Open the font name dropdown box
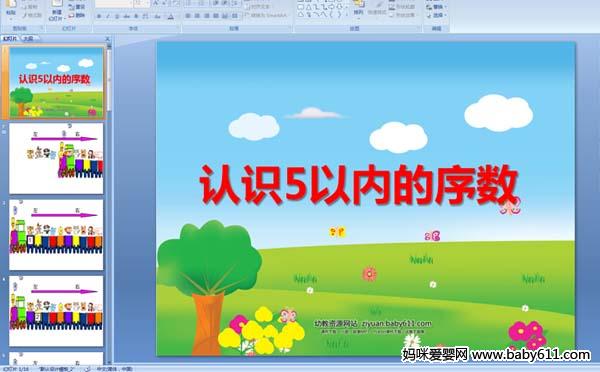600x372 pixels. click(114, 4)
